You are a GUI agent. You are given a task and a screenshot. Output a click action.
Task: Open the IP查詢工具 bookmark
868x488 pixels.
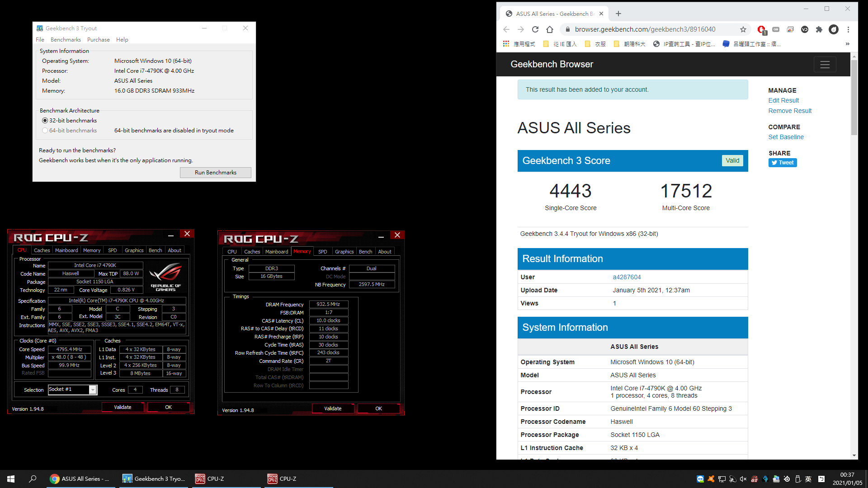click(x=684, y=44)
